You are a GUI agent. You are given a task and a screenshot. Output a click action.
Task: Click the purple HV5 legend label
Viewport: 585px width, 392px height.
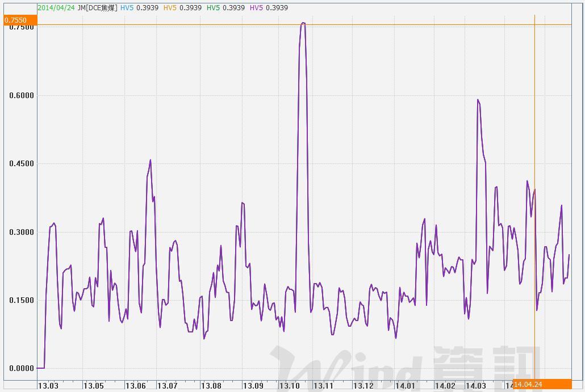(256, 8)
